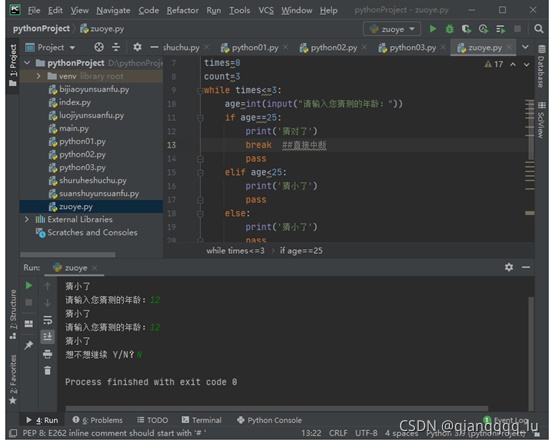Hide the Project panel with the minus icon

pos(154,47)
